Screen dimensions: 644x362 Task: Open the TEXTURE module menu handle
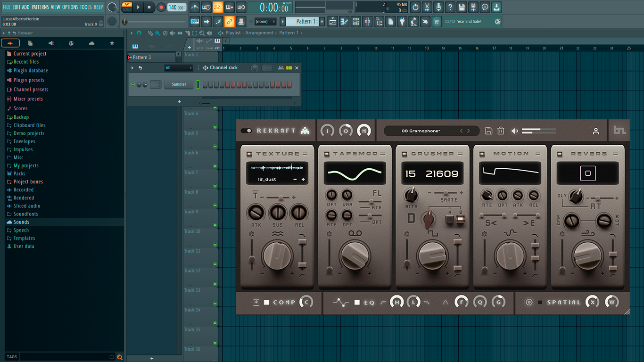click(305, 154)
